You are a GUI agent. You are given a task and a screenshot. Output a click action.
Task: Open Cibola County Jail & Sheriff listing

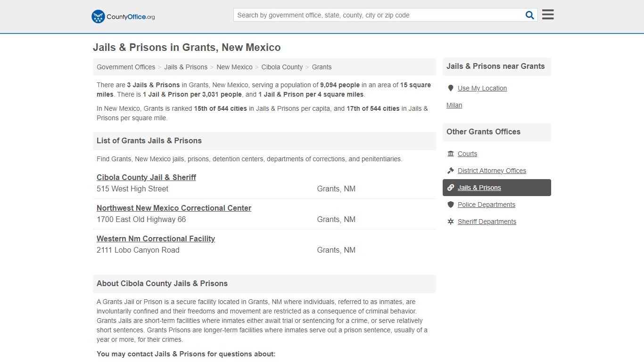pos(146,177)
